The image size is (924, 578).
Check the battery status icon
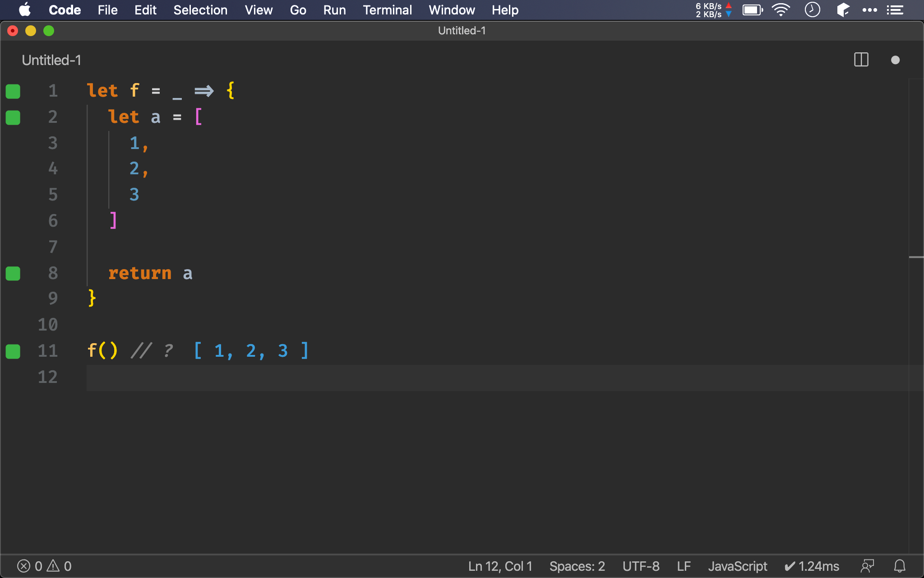pos(753,10)
